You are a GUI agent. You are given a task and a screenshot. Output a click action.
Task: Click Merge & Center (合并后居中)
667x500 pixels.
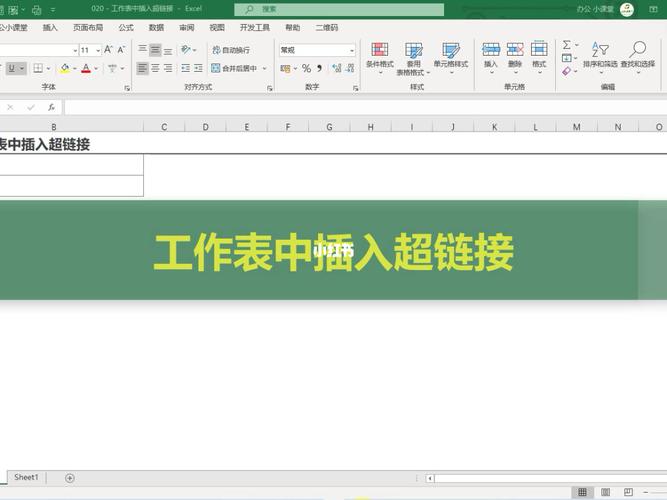point(234,68)
